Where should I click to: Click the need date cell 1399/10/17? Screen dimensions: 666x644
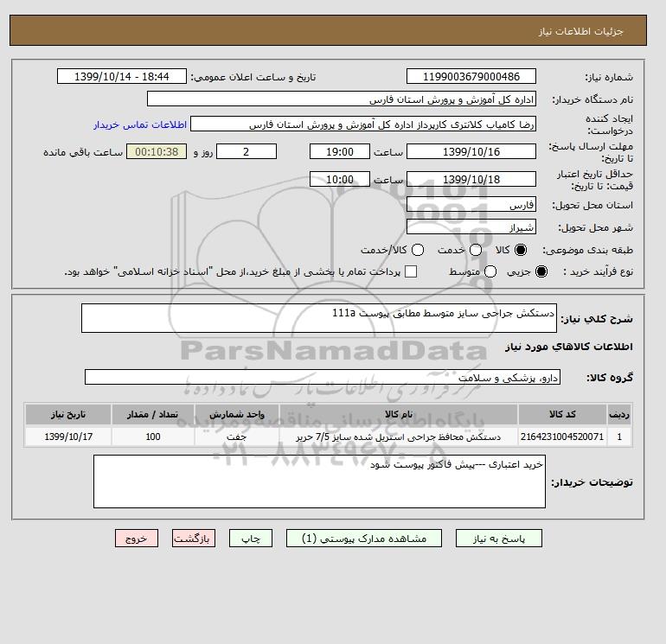click(x=68, y=437)
